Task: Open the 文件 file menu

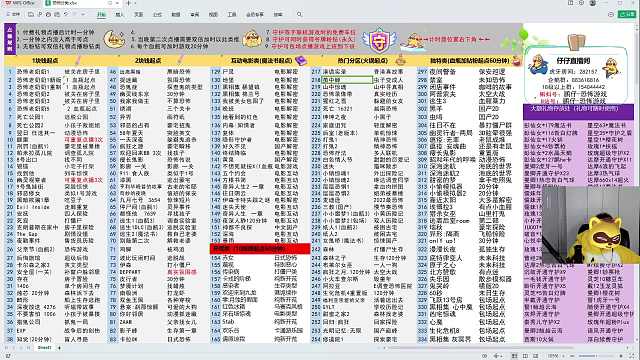Action: tap(13, 14)
